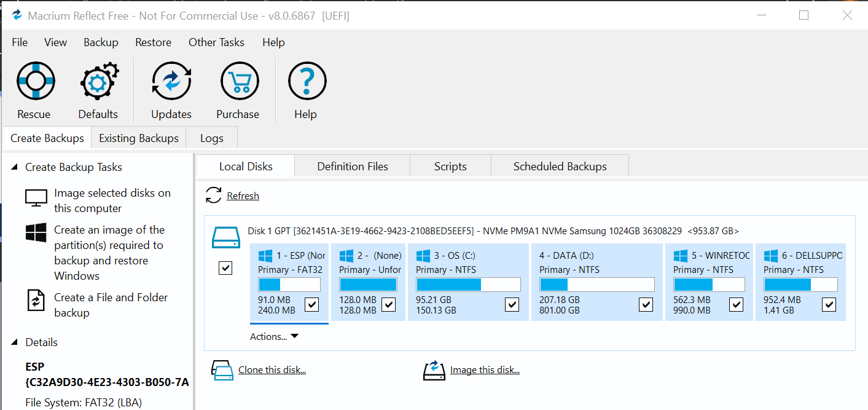868x410 pixels.
Task: Click Windows logo on WINRETOOLS partition
Action: click(681, 256)
